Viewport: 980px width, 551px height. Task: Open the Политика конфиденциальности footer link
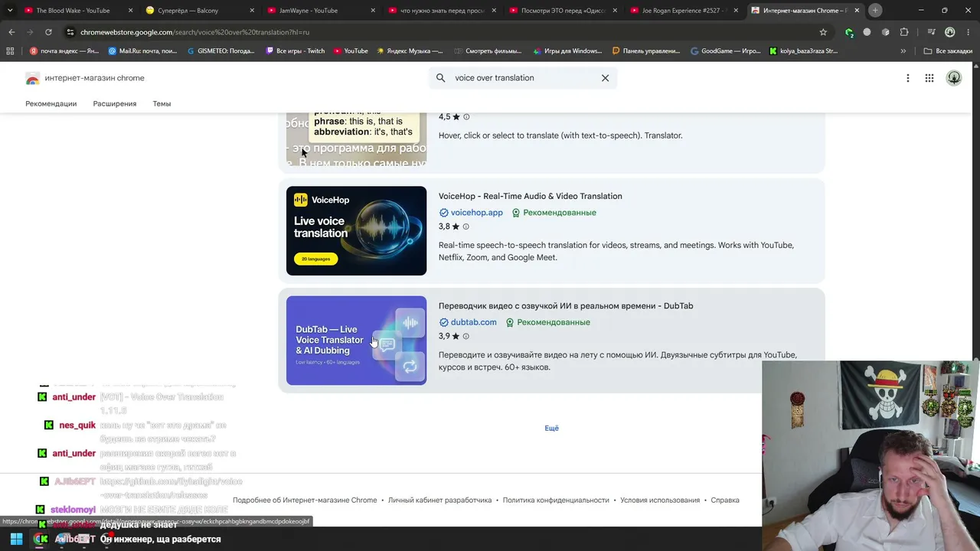[556, 500]
